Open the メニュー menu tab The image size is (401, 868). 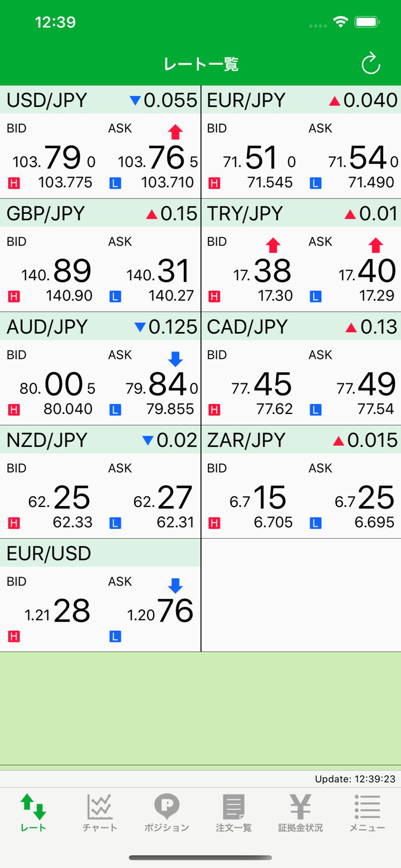tap(367, 812)
